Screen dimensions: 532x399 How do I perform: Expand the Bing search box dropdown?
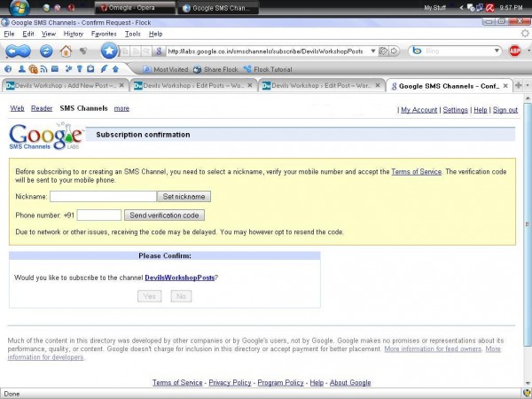(497, 51)
